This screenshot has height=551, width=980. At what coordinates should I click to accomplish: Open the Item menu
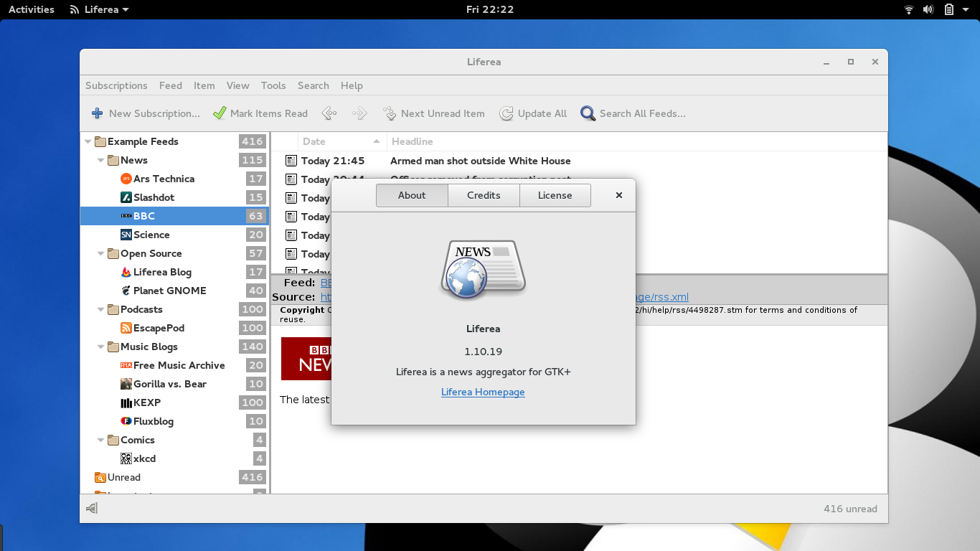(204, 85)
